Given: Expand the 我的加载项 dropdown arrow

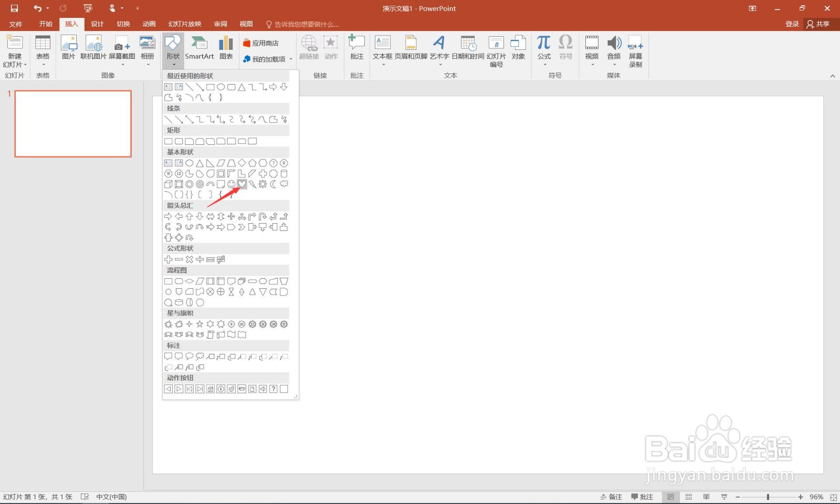Looking at the screenshot, I should click(291, 59).
